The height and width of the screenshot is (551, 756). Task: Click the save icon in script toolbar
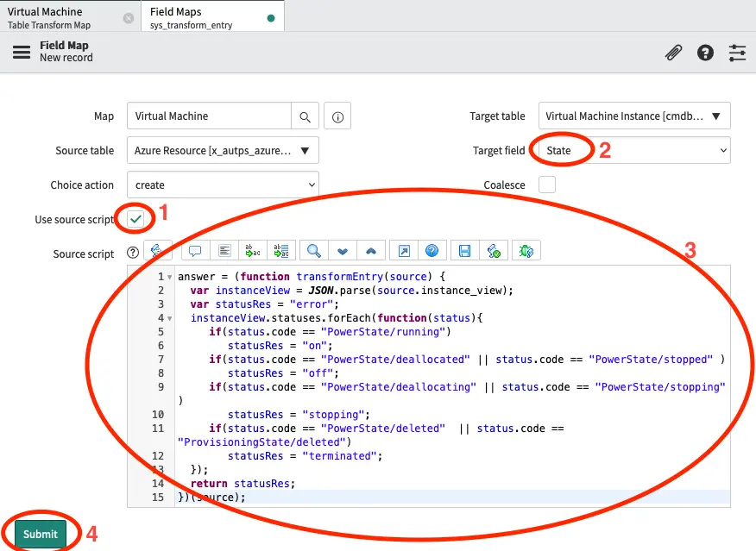[x=464, y=251]
